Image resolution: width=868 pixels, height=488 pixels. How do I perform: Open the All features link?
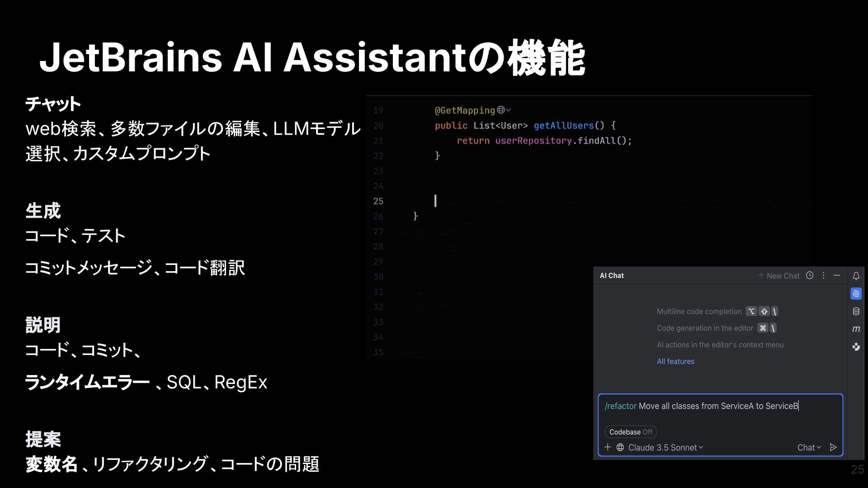[x=675, y=361]
